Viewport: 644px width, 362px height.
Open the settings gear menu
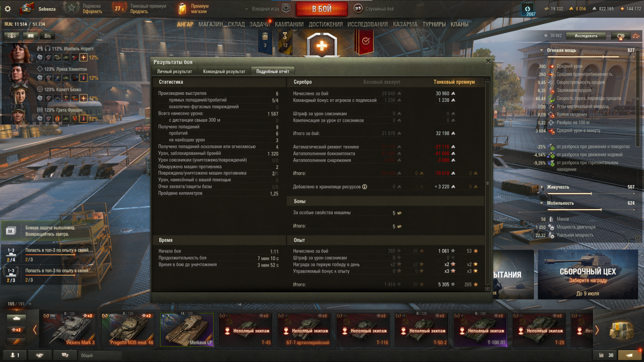pyautogui.click(x=8, y=9)
